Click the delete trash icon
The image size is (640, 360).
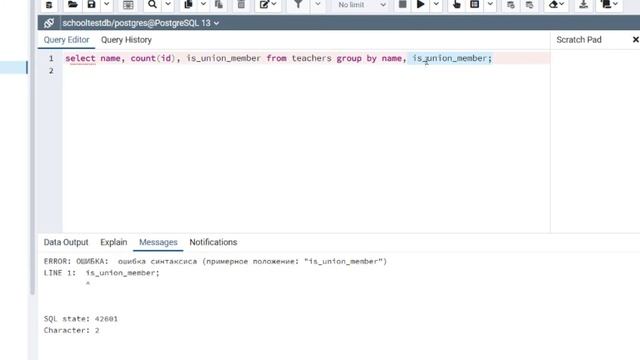pos(241,4)
